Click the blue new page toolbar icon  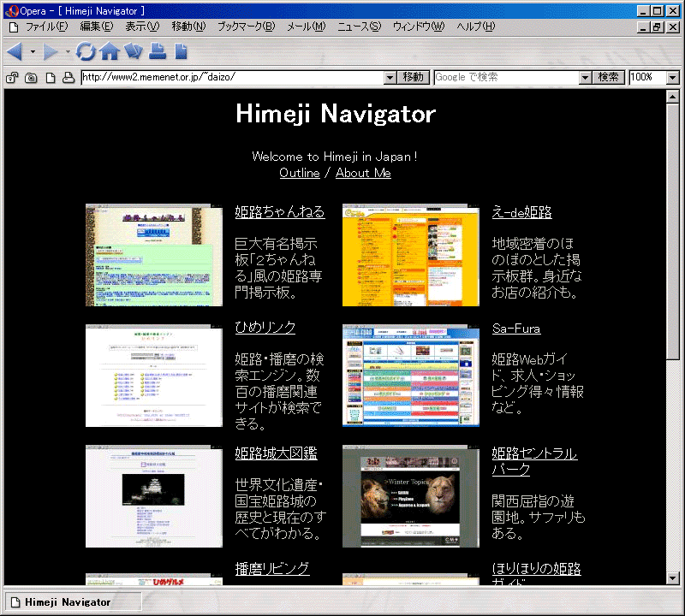181,51
